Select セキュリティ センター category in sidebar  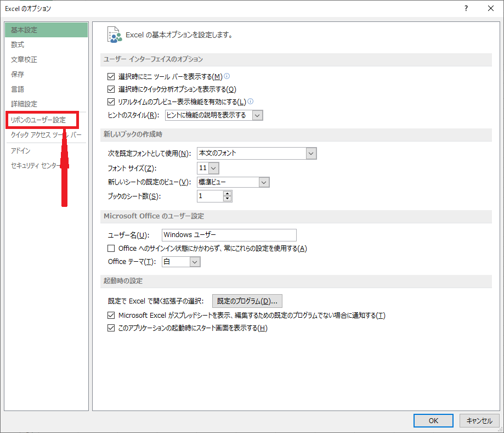46,165
